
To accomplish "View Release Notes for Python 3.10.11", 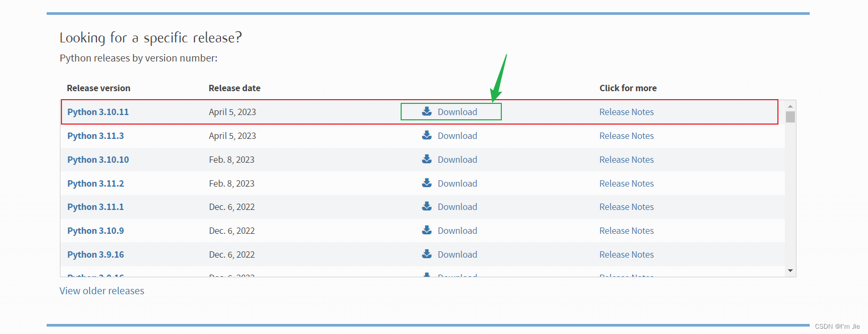I will tap(626, 112).
